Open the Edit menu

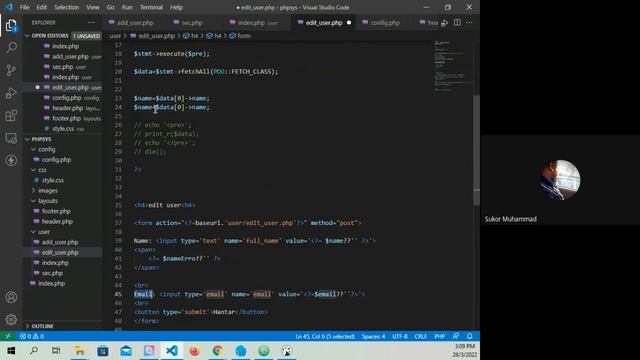coord(42,7)
